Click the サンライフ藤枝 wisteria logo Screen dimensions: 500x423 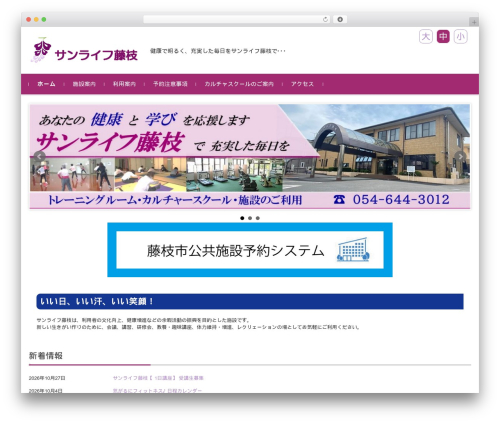[41, 50]
